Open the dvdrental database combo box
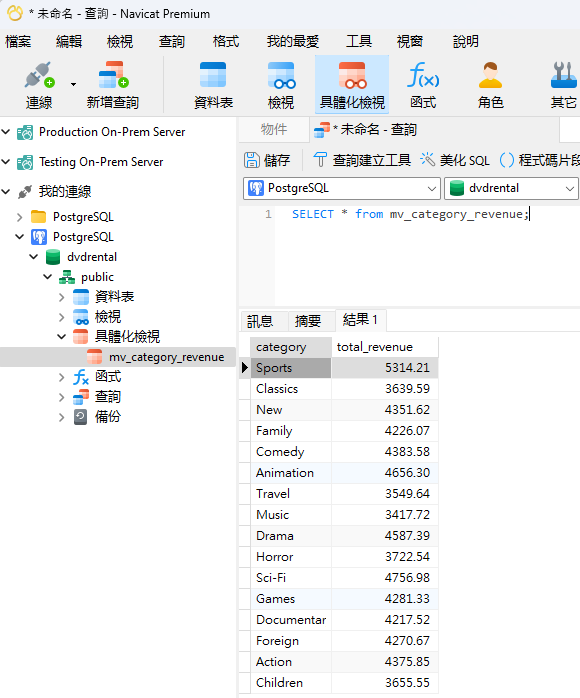The width and height of the screenshot is (580, 698). (x=511, y=188)
